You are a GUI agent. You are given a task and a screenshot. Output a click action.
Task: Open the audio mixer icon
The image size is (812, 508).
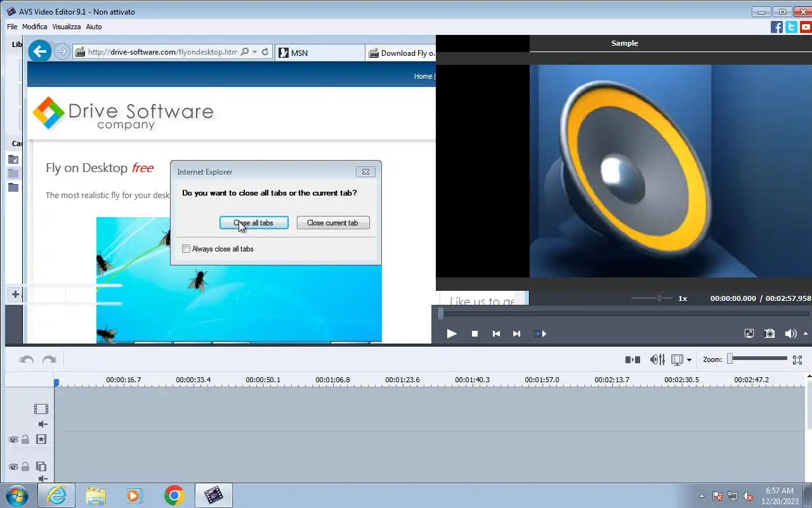[657, 359]
